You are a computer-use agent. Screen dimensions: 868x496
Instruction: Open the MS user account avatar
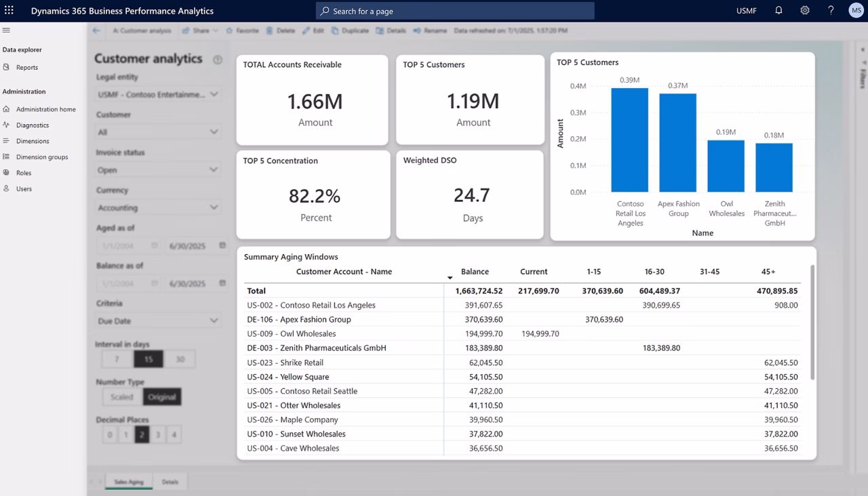tap(856, 11)
